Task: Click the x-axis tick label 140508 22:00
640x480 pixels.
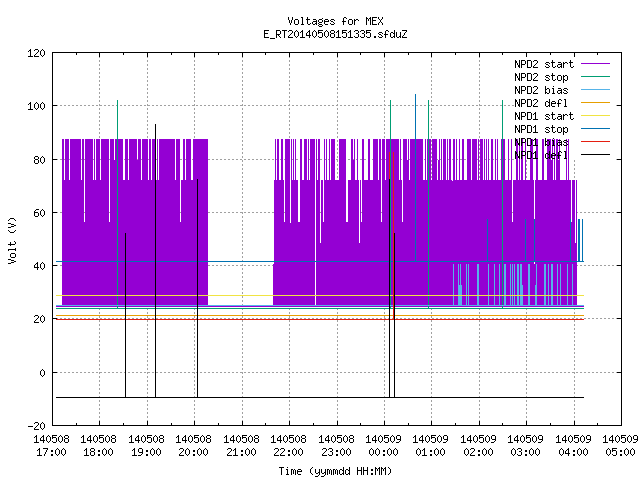Action: tap(289, 446)
